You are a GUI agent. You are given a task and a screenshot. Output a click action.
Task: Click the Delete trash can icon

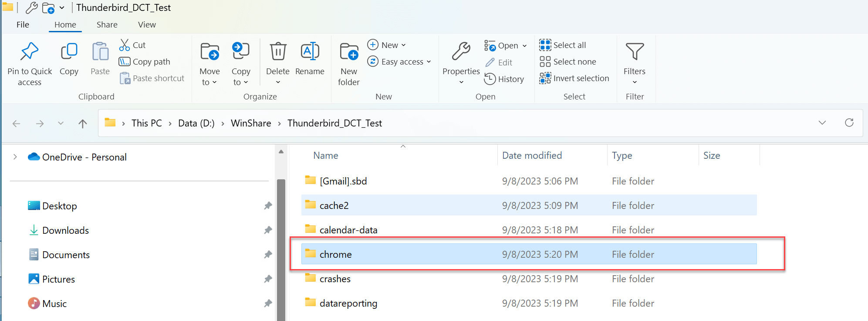click(278, 51)
